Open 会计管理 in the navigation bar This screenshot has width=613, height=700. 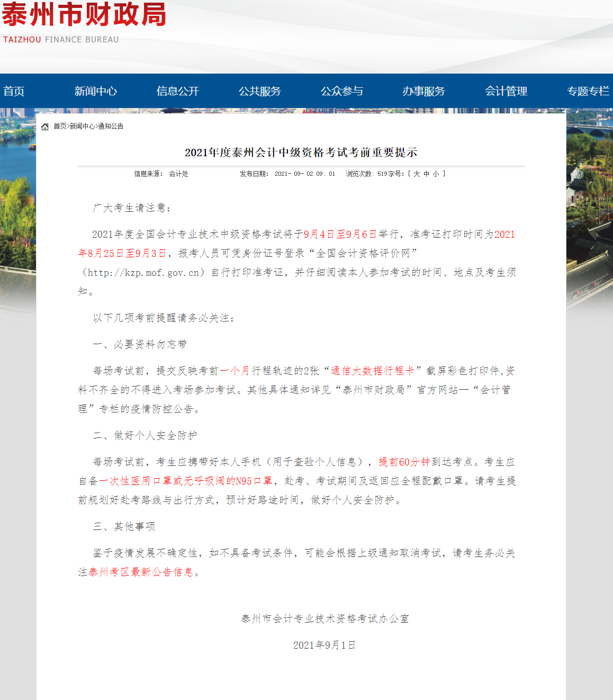pos(506,91)
